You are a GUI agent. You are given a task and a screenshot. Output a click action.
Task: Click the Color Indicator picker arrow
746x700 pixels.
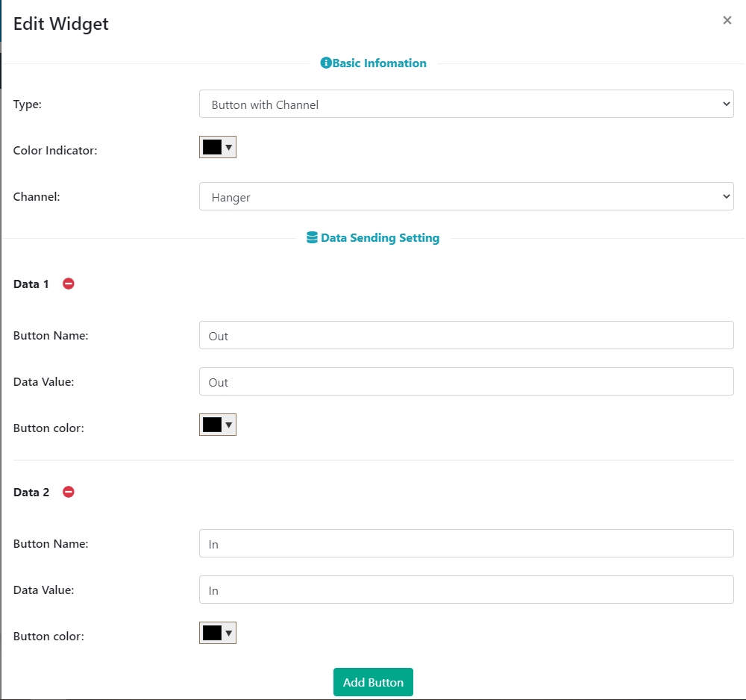(229, 148)
